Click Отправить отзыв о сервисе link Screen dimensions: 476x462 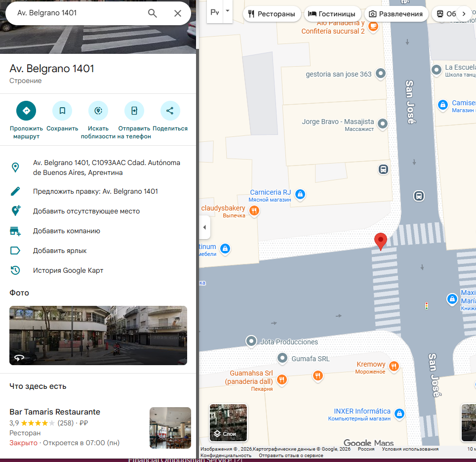coord(291,455)
